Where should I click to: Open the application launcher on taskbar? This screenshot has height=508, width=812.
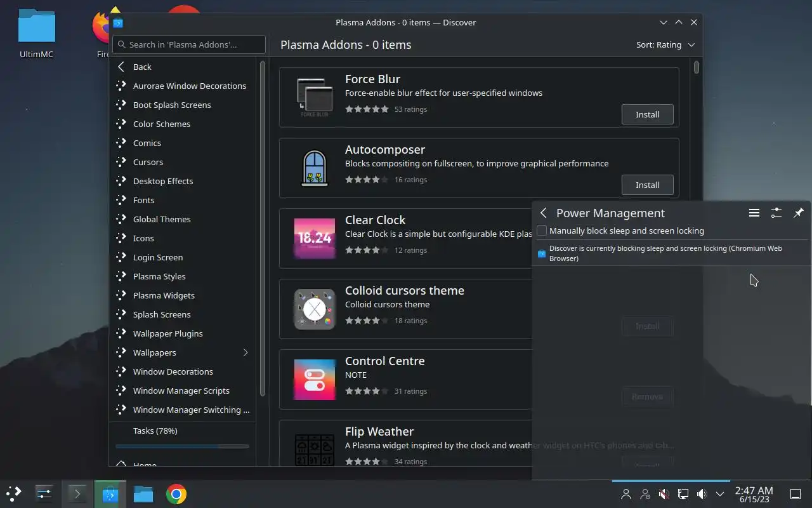pyautogui.click(x=13, y=493)
